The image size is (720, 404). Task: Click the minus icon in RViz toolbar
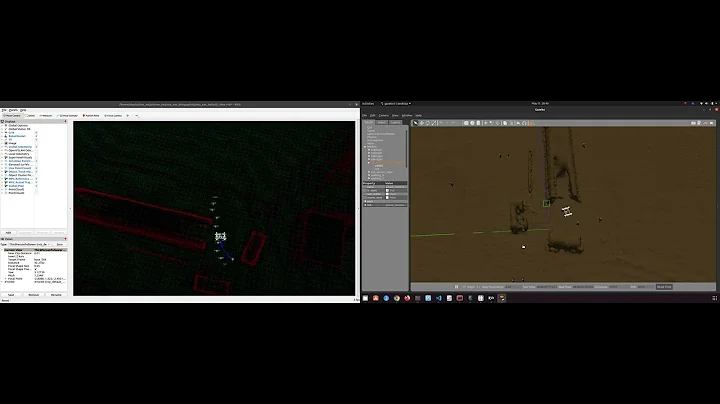136,116
